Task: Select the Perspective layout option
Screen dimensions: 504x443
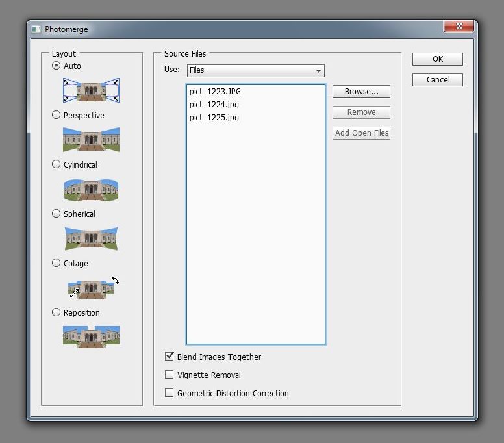Action: tap(57, 115)
